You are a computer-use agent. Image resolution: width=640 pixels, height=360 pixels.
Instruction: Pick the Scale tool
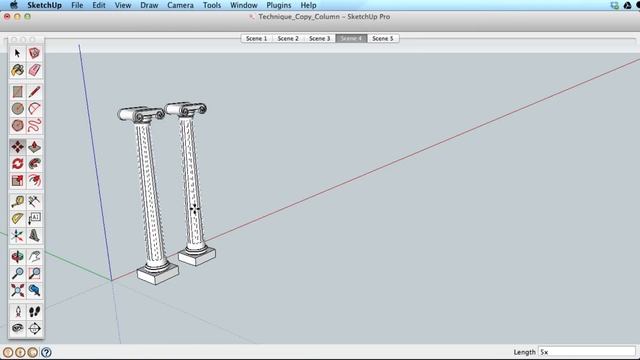coord(17,180)
